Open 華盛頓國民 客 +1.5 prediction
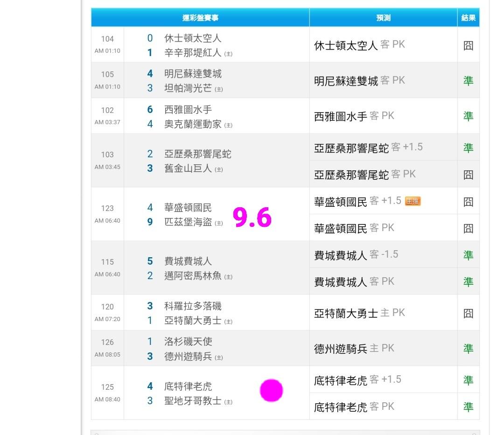Viewport: 504px width, 435px height. point(357,201)
